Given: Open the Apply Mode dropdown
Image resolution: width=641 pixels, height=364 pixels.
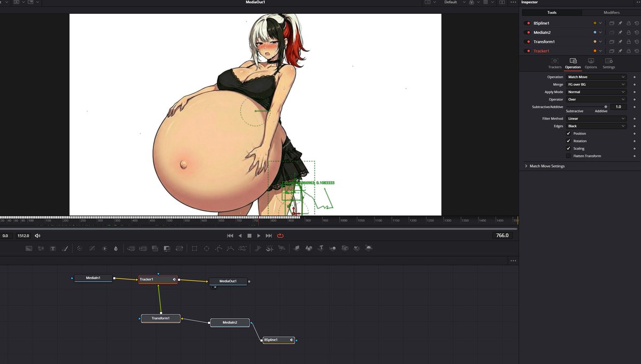Looking at the screenshot, I should click(x=597, y=92).
